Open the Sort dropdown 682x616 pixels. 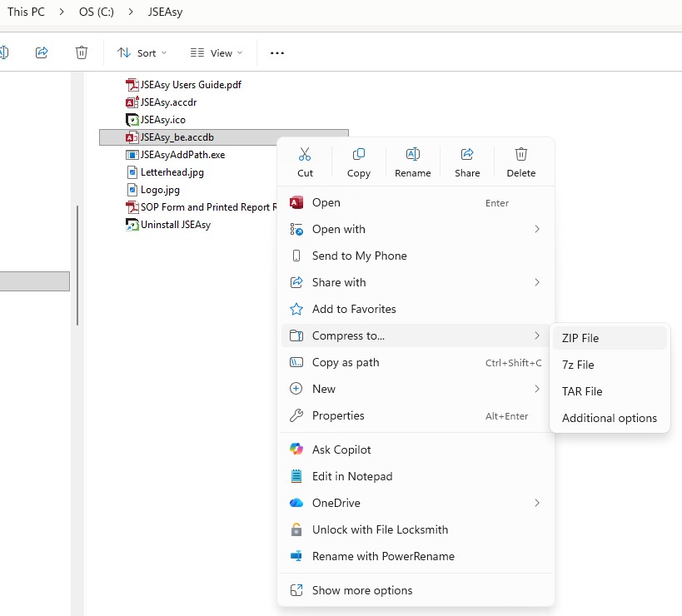142,53
